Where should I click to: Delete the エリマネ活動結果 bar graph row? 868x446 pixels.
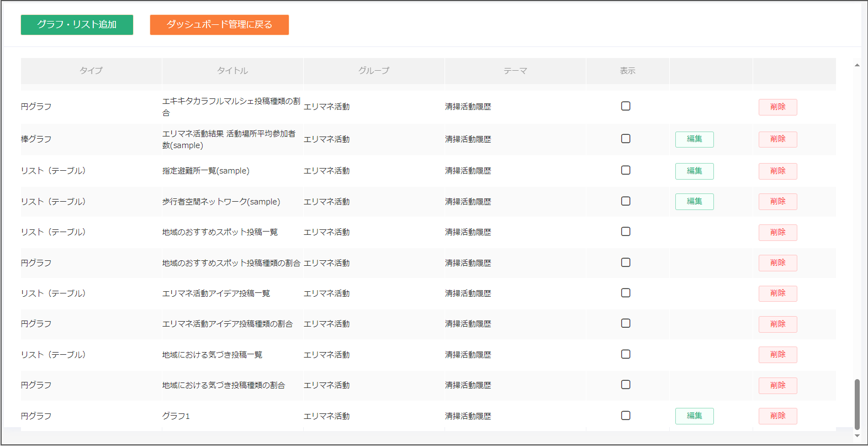(778, 139)
